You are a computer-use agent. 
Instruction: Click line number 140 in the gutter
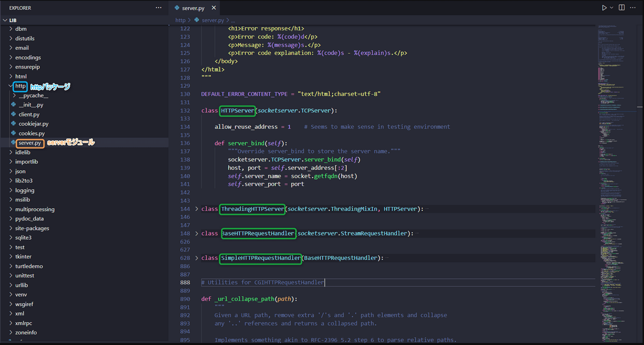tap(185, 176)
